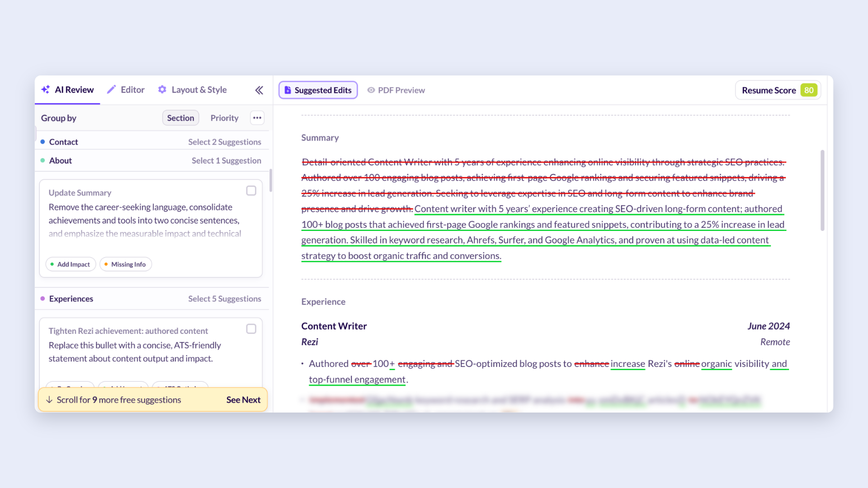
Task: Click Select 5 Suggestions for Experiences
Action: click(225, 299)
